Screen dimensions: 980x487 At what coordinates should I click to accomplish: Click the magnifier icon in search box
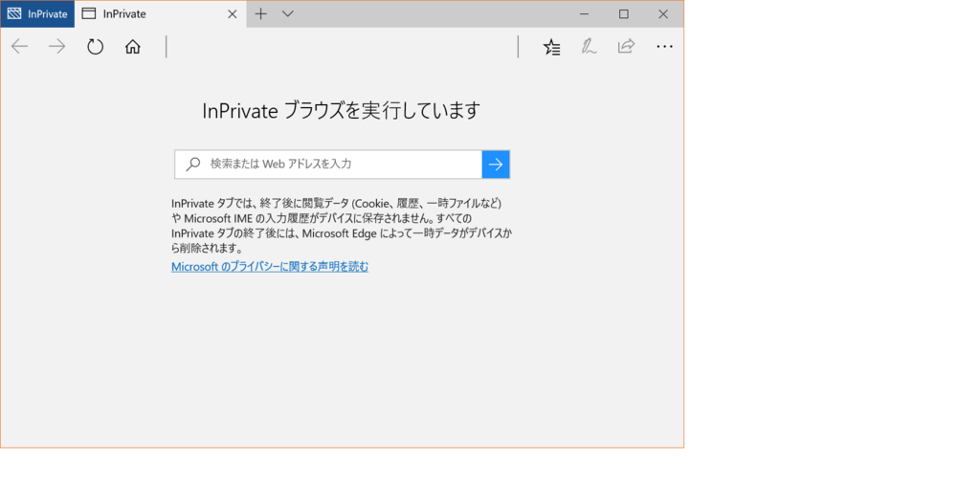click(193, 164)
